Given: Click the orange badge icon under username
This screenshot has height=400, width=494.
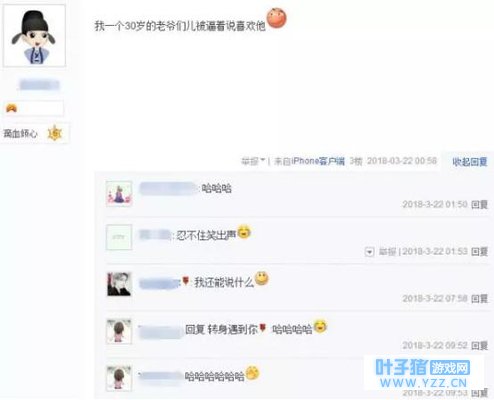Looking at the screenshot, I should tap(11, 108).
